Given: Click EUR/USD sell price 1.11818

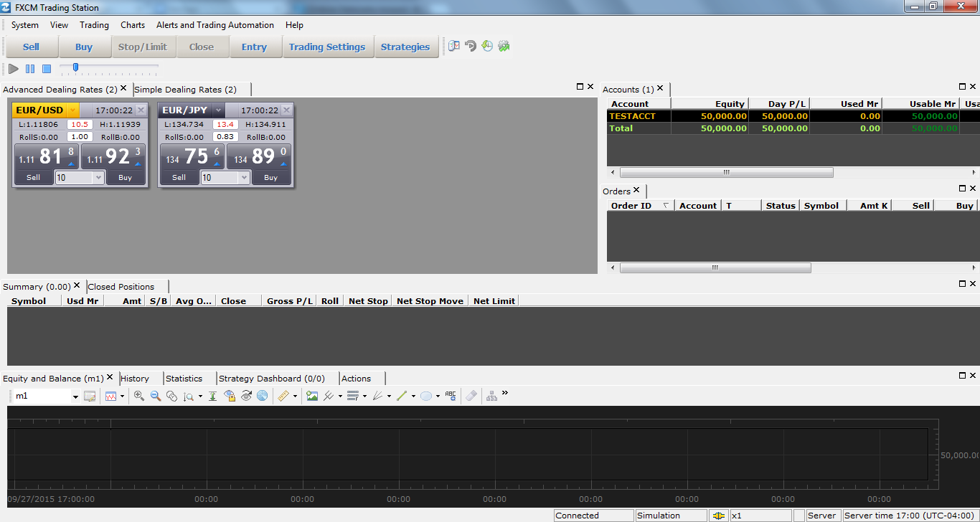Looking at the screenshot, I should point(47,156).
